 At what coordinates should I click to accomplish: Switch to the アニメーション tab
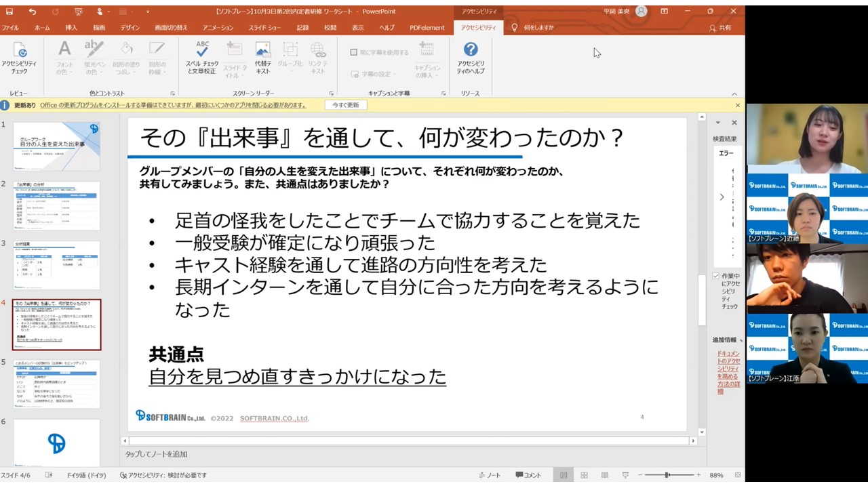[218, 28]
